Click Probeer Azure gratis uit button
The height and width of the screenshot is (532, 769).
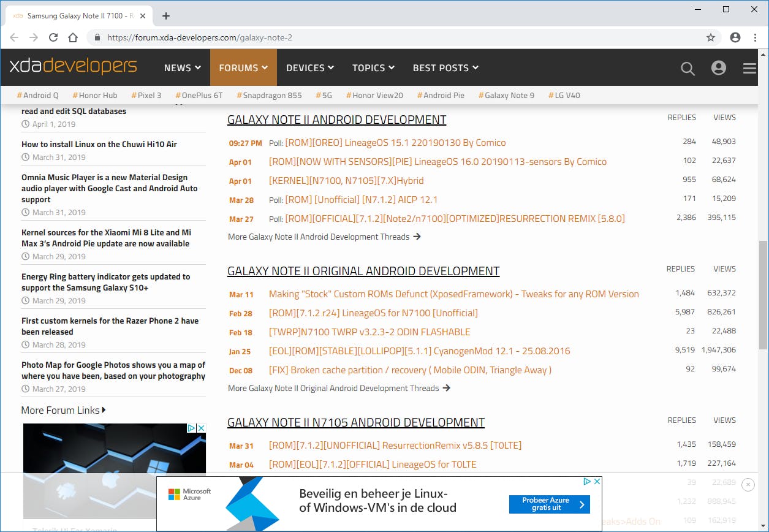tap(550, 504)
